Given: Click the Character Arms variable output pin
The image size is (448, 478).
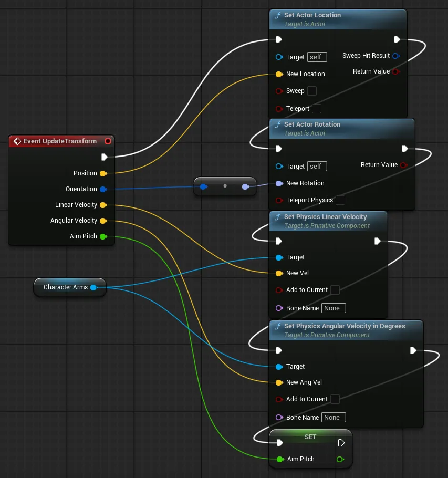Looking at the screenshot, I should pos(94,287).
